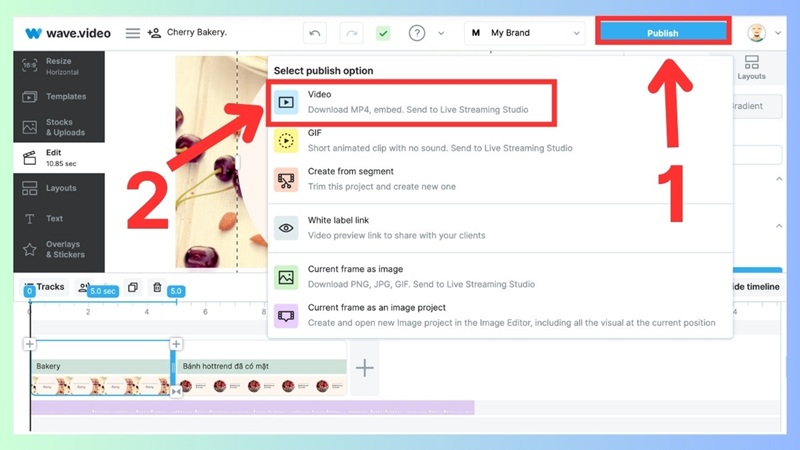This screenshot has height=450, width=800.
Task: Click the redo arrow icon
Action: tap(350, 33)
